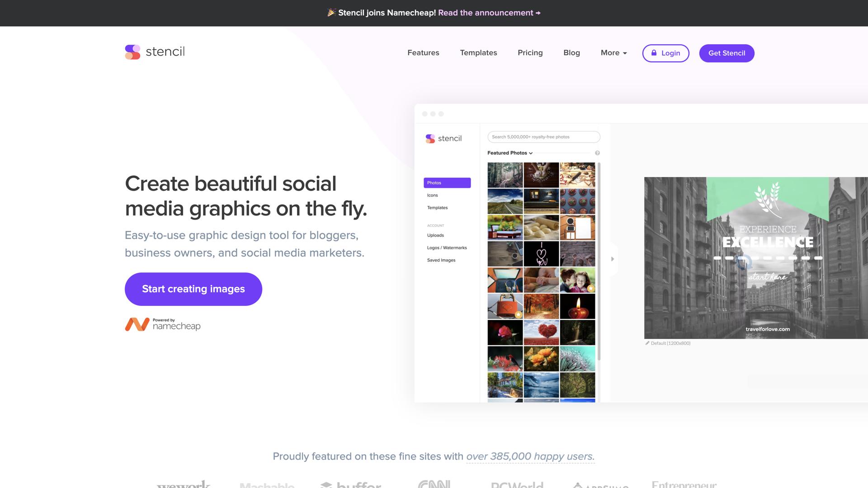Image resolution: width=868 pixels, height=488 pixels.
Task: Click the lock icon in Login button
Action: (x=654, y=53)
